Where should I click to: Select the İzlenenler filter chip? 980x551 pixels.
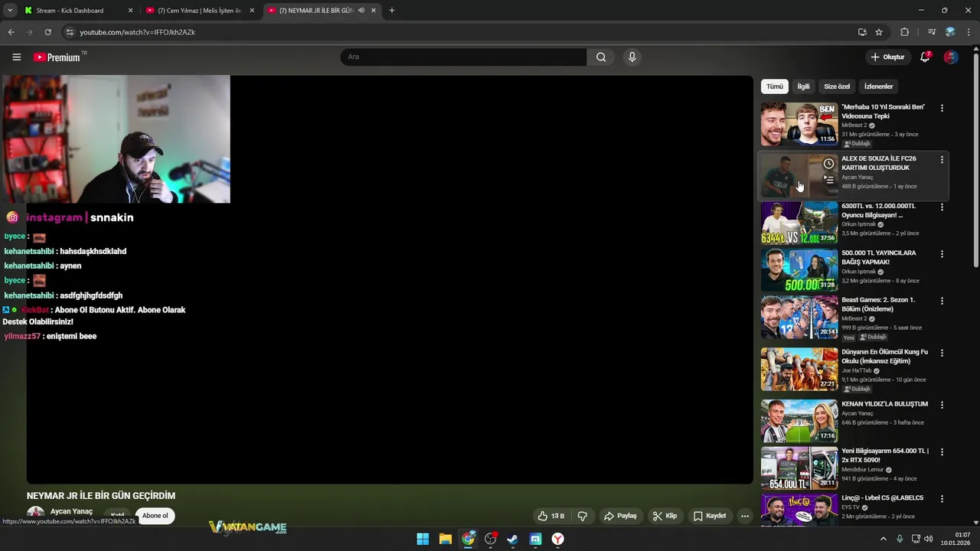878,86
